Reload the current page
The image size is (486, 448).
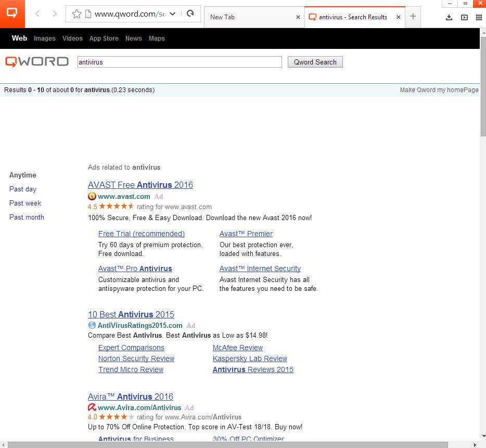point(190,14)
